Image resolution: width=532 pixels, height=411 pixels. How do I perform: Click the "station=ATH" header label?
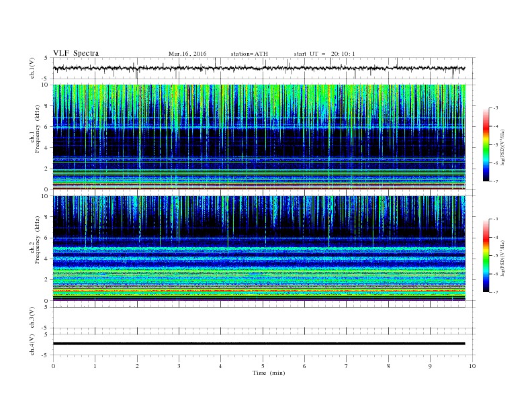point(249,54)
